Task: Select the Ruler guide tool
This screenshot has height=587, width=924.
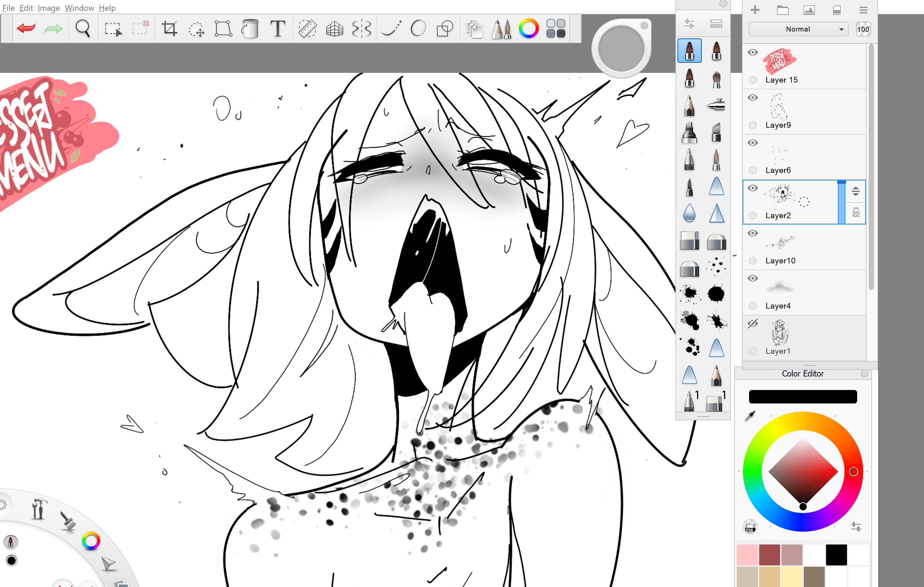Action: tap(307, 28)
